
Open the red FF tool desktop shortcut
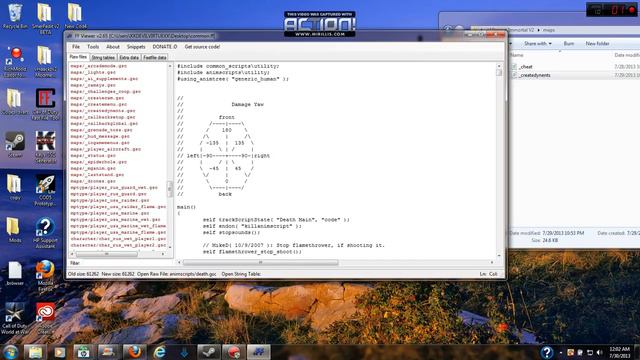coord(45,104)
